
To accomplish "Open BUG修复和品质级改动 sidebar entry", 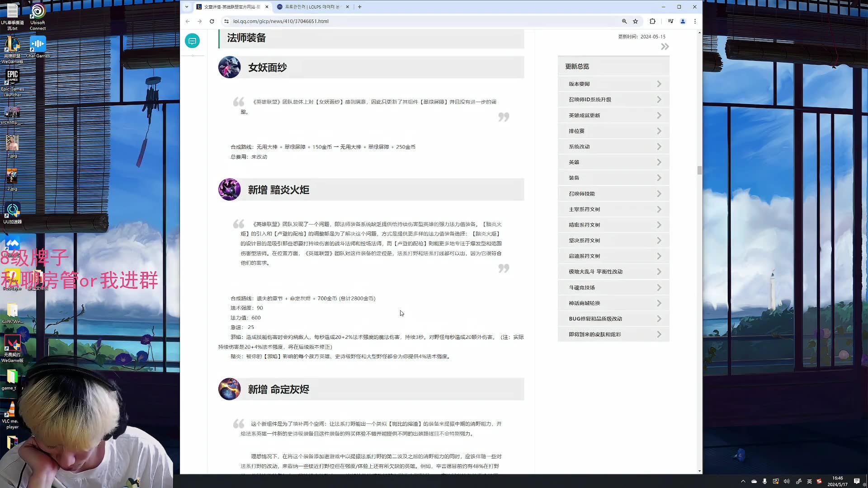I will coord(613,319).
